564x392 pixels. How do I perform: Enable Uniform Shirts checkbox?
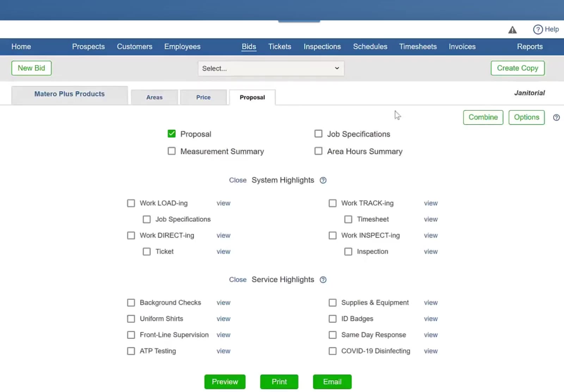(131, 319)
